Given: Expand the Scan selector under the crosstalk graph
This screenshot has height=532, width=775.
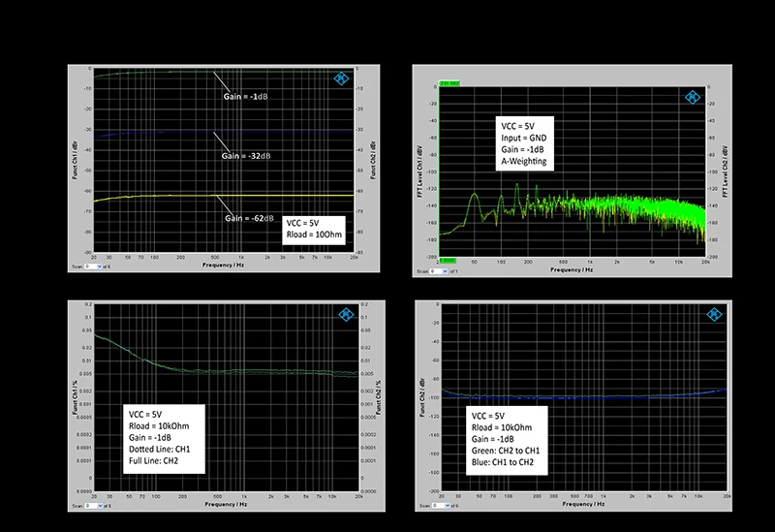Looking at the screenshot, I should [443, 505].
